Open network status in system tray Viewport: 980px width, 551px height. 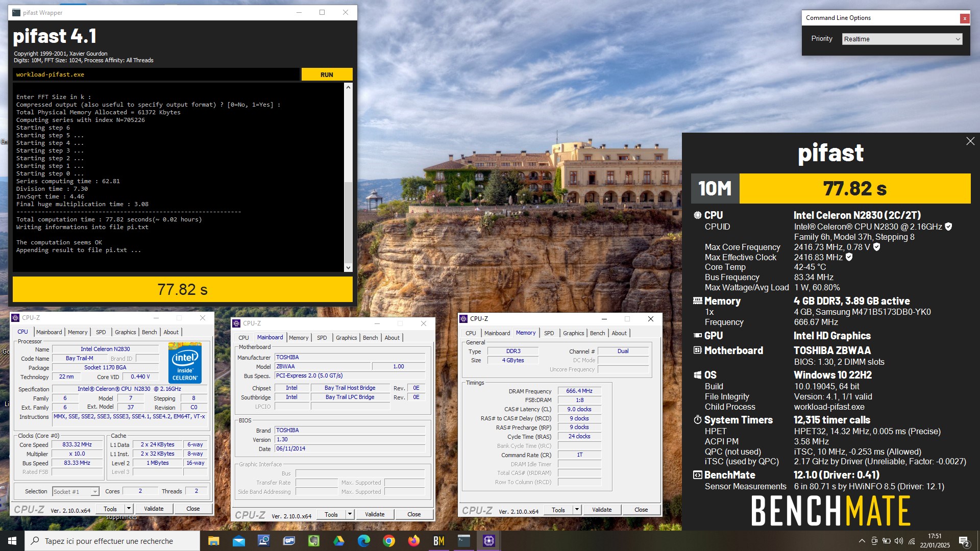[912, 541]
